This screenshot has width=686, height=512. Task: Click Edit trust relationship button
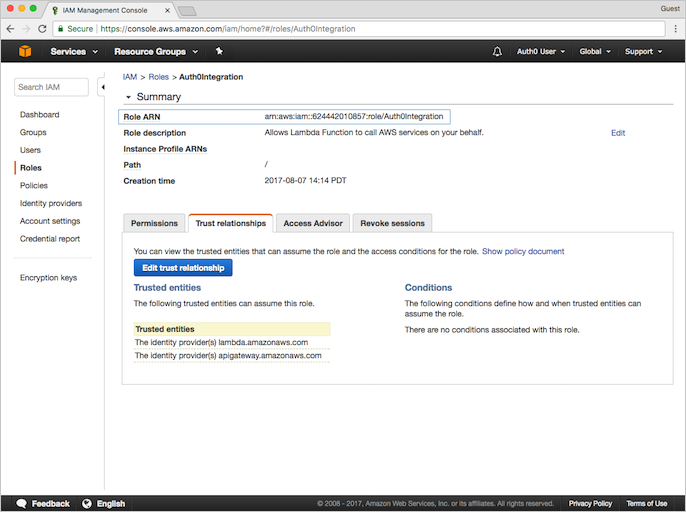point(183,268)
